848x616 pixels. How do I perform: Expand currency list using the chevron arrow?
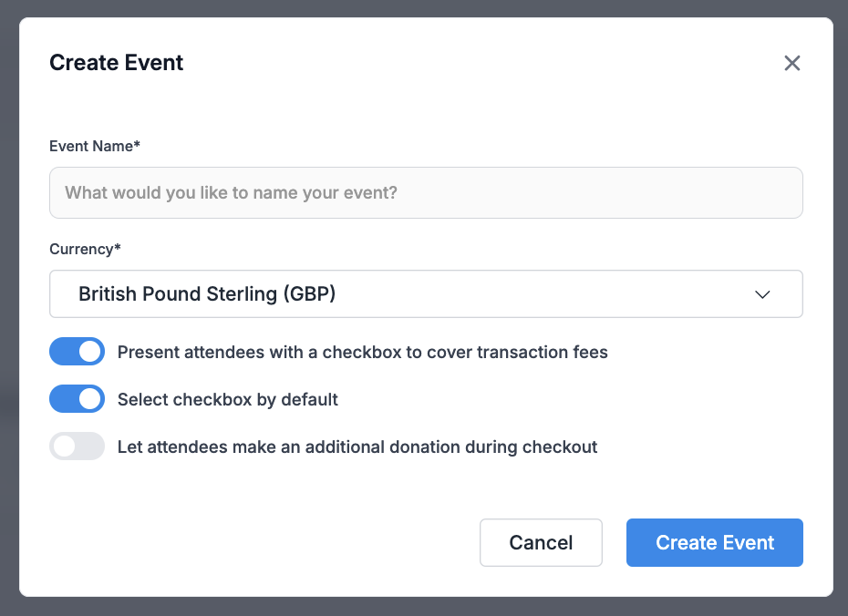[762, 294]
